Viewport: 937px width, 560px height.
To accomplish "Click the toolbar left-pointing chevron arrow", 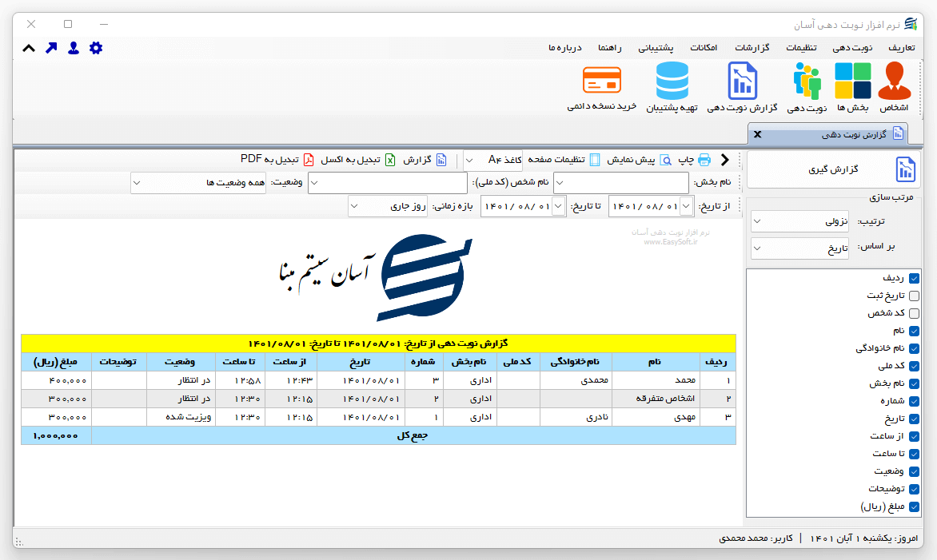I will click(x=725, y=160).
